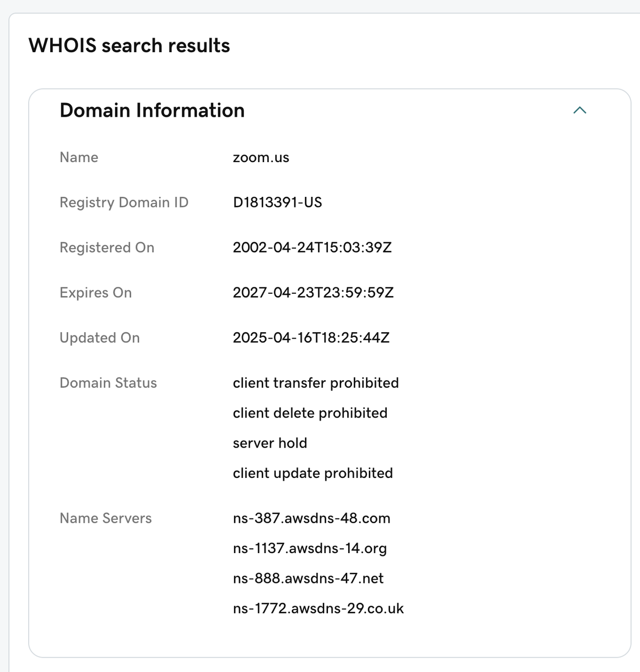Select the client update prohibited status
Viewport: 640px width, 672px height.
click(313, 473)
